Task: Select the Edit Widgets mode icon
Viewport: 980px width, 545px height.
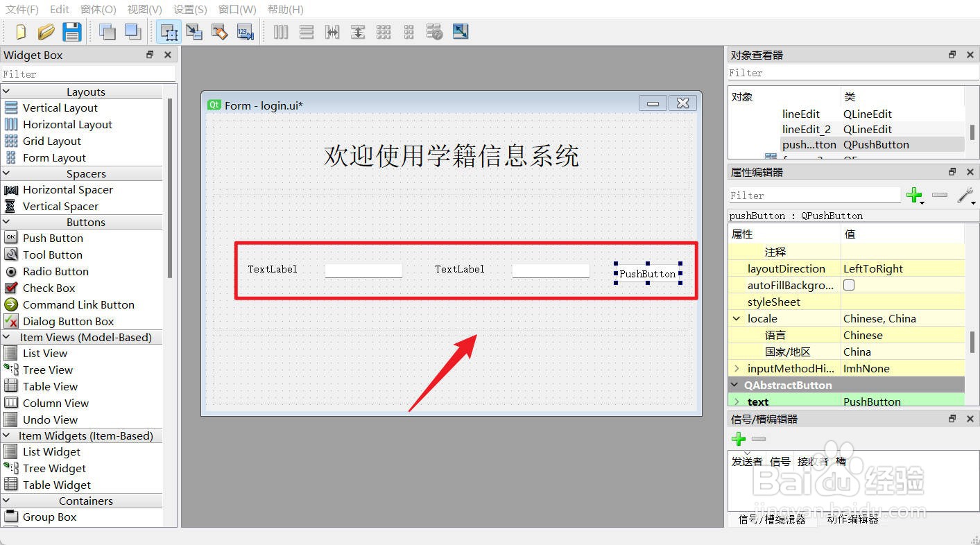Action: pyautogui.click(x=169, y=31)
